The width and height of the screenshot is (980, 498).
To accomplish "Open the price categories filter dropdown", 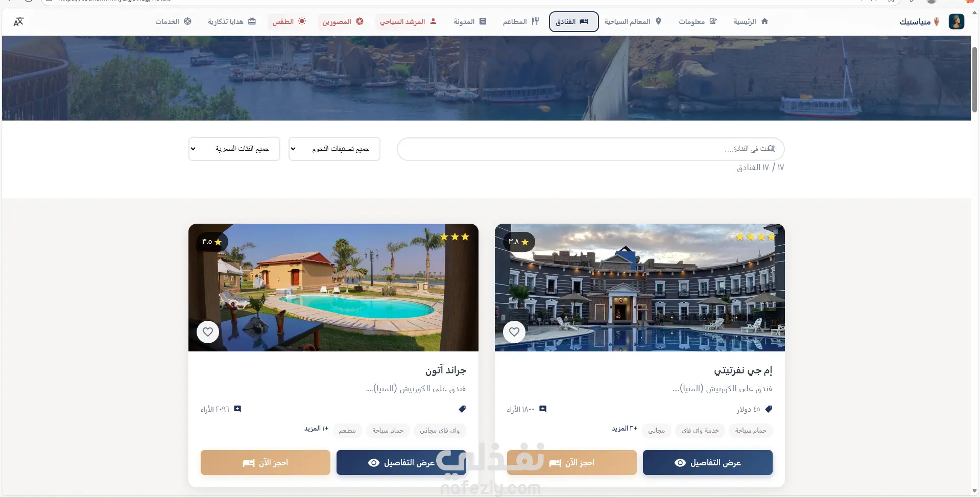I will (234, 149).
